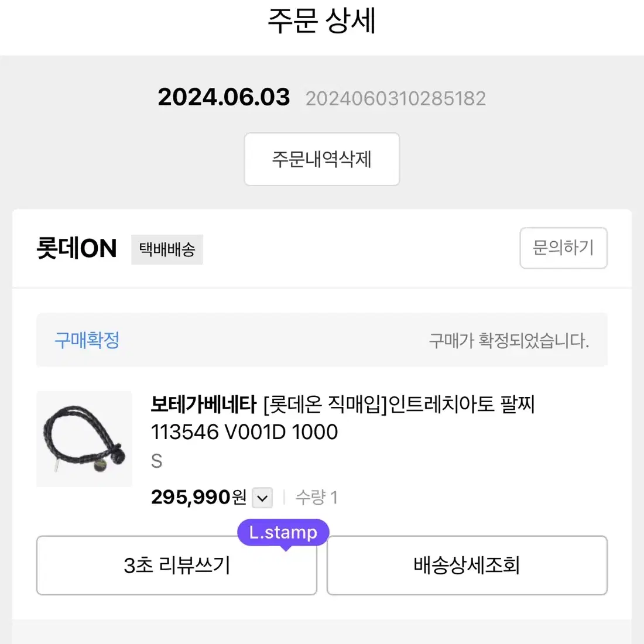Click the 구매가 확정되었습니다 message

pos(509,341)
